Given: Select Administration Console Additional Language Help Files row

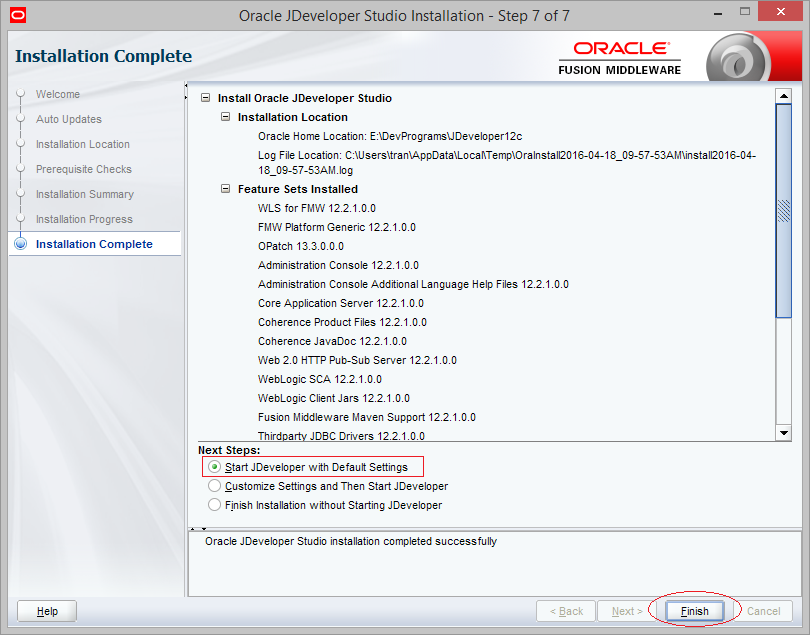Looking at the screenshot, I should tap(413, 284).
